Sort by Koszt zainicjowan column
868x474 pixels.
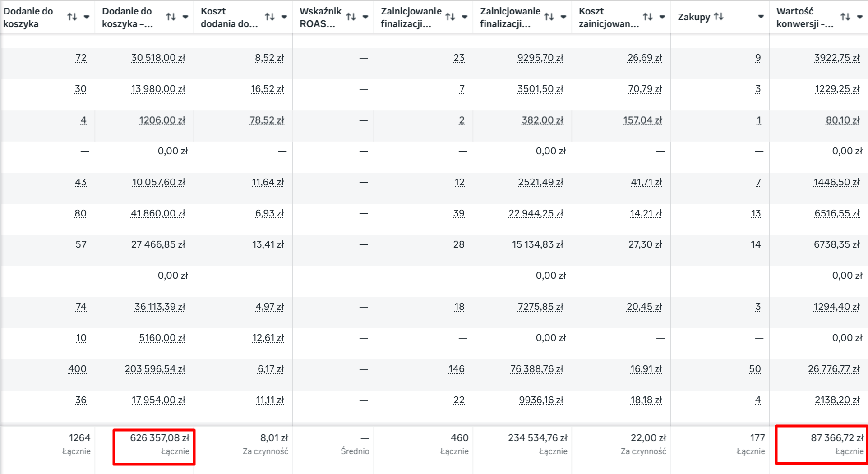pos(648,17)
